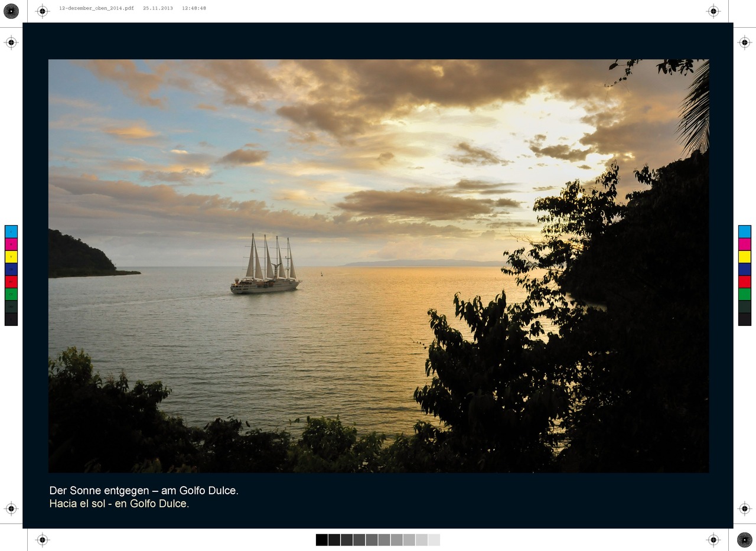
Task: Click the darkest black patch in the grayscale bar
Action: point(322,540)
